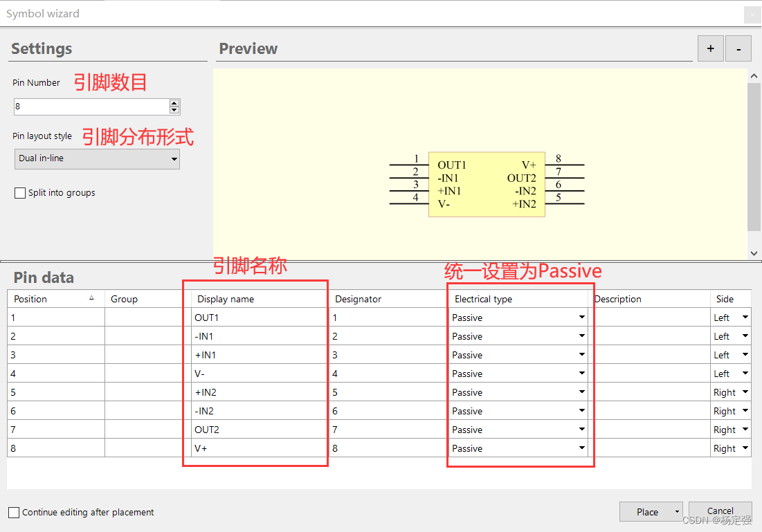
Task: Increase pin number with up arrow
Action: [174, 103]
